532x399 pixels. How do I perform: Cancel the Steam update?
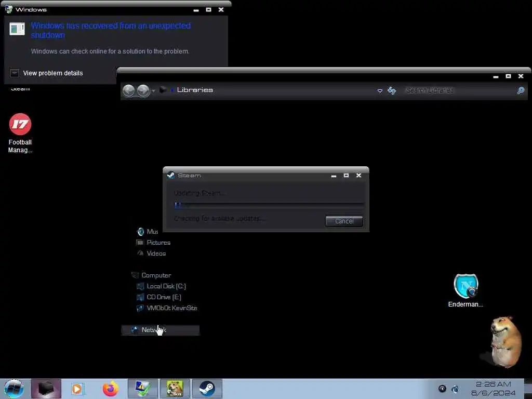click(x=344, y=221)
